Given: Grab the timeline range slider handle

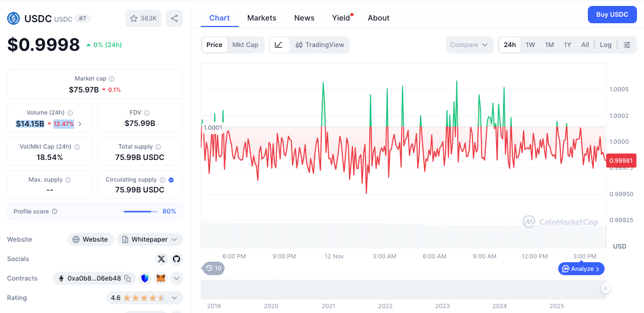Looking at the screenshot, I should (x=606, y=289).
